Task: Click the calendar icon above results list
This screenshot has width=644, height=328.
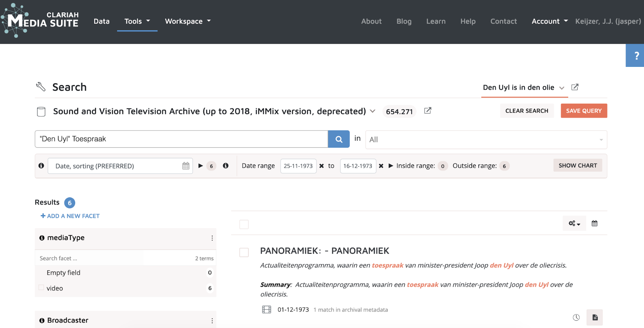Action: click(594, 223)
